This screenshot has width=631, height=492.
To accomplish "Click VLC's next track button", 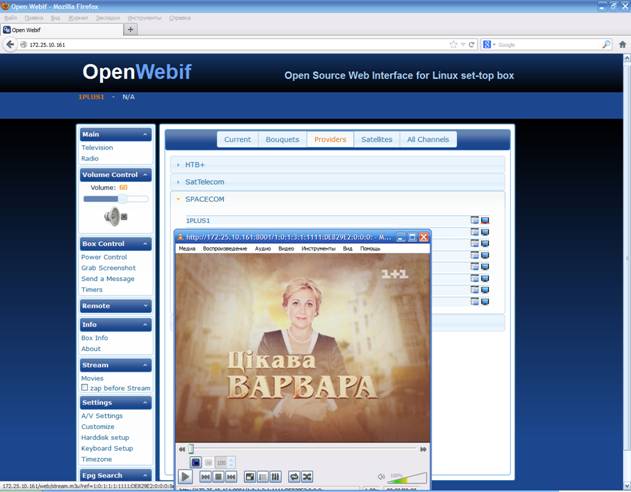I will pos(231,477).
